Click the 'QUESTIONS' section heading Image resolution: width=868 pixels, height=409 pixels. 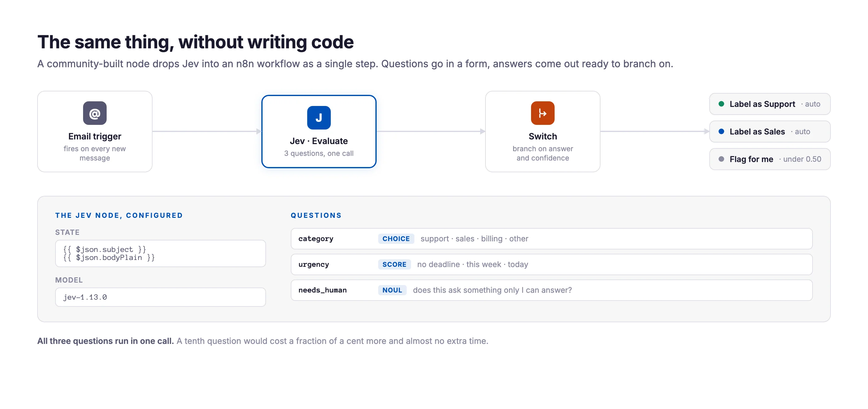(316, 215)
